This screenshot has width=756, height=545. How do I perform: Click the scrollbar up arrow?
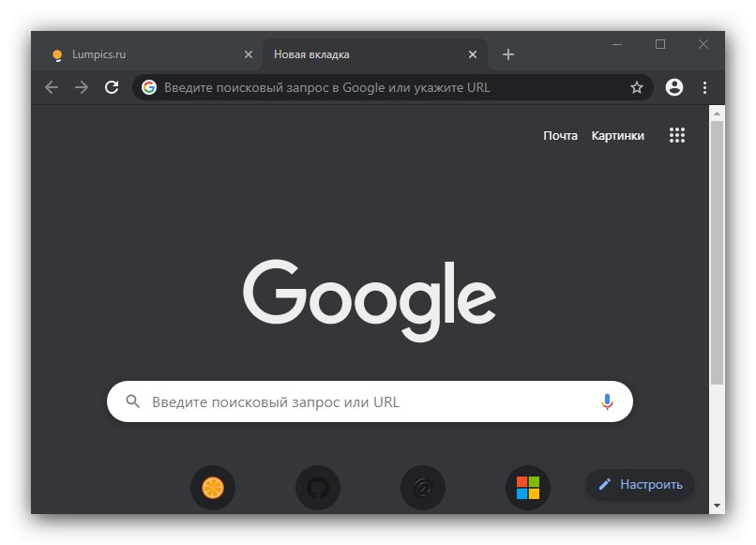717,114
